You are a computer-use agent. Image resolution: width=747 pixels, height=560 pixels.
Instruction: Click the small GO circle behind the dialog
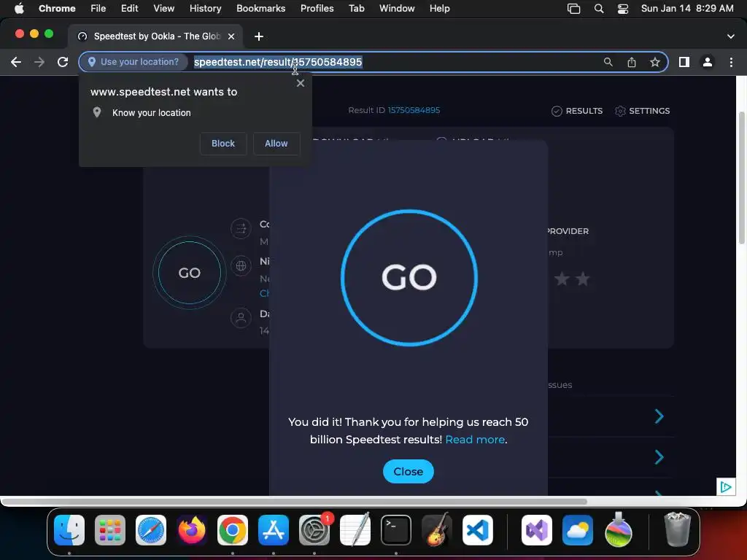(189, 273)
